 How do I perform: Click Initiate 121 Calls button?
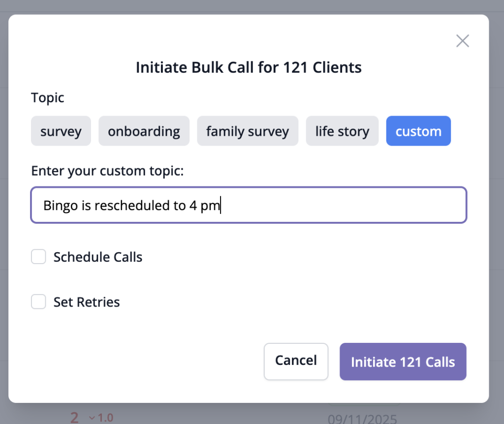coord(403,362)
